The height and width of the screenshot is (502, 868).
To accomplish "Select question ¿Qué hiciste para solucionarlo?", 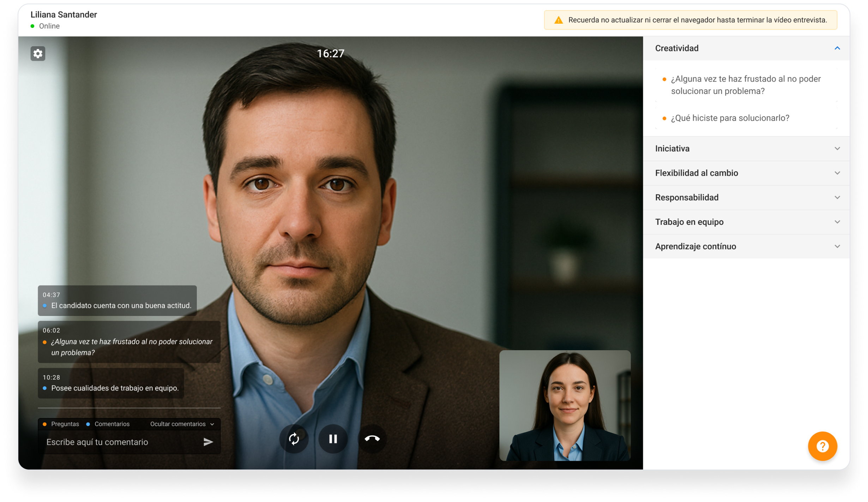I will point(730,118).
